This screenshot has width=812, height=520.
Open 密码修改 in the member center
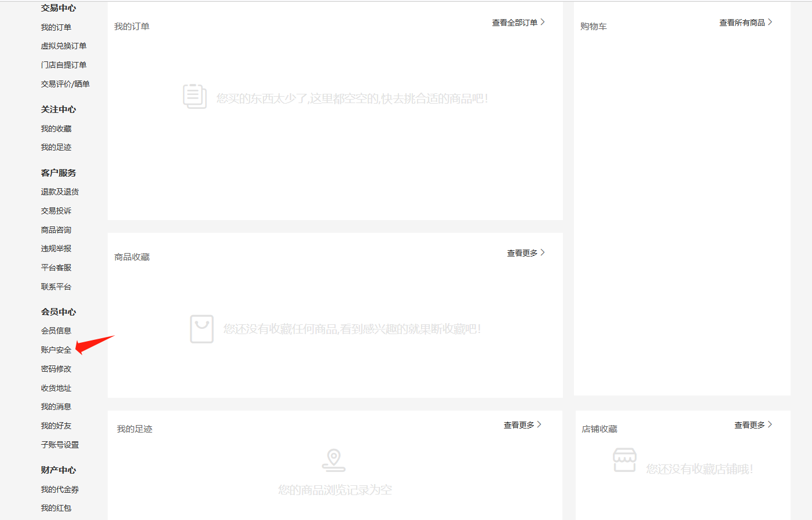coord(56,369)
